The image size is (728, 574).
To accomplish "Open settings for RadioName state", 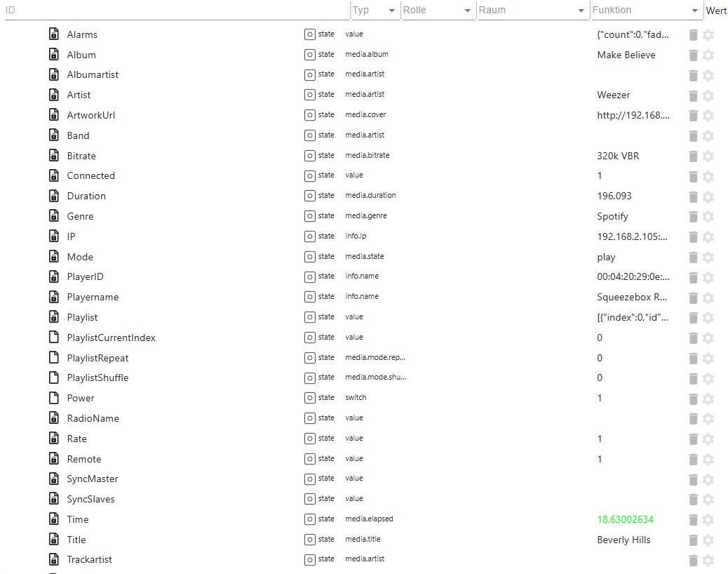I will tap(708, 419).
